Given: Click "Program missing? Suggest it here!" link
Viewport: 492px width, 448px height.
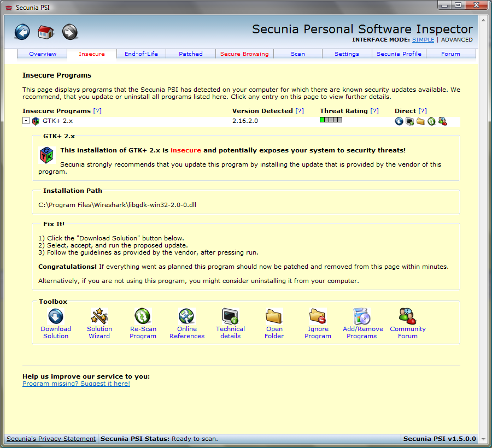Looking at the screenshot, I should 76,384.
